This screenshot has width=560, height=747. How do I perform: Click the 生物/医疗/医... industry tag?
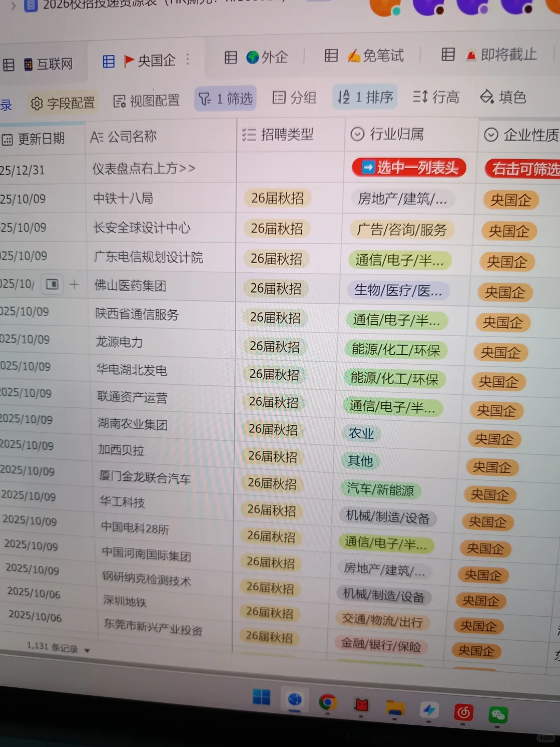(398, 290)
